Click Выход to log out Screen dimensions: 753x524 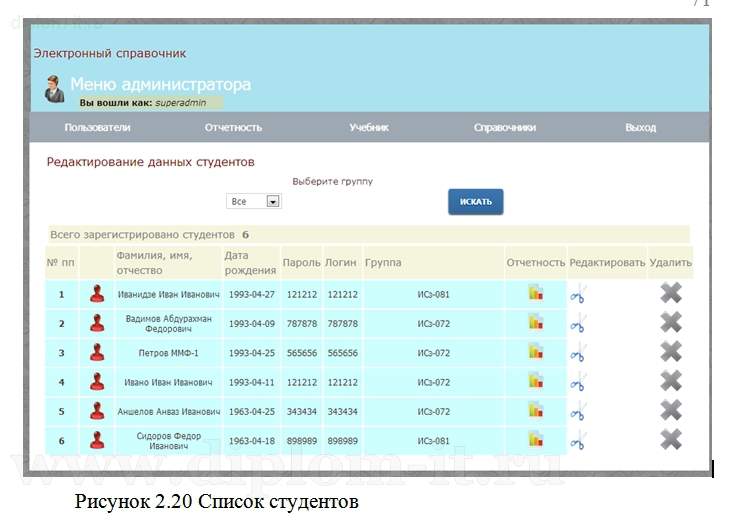coord(640,127)
